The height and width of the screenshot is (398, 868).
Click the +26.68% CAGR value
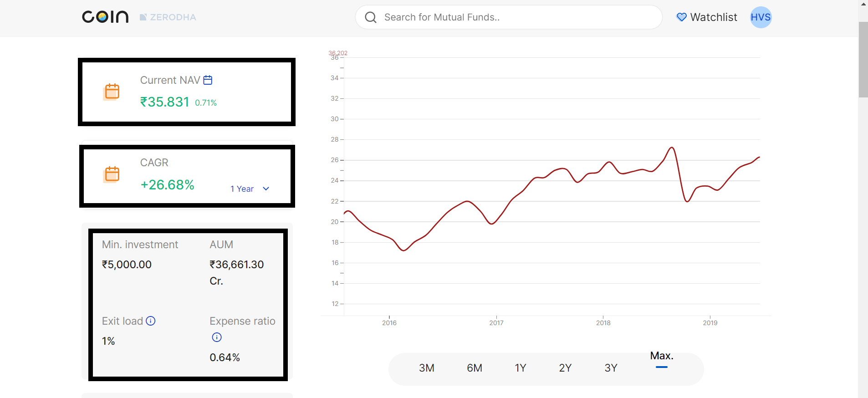[167, 185]
